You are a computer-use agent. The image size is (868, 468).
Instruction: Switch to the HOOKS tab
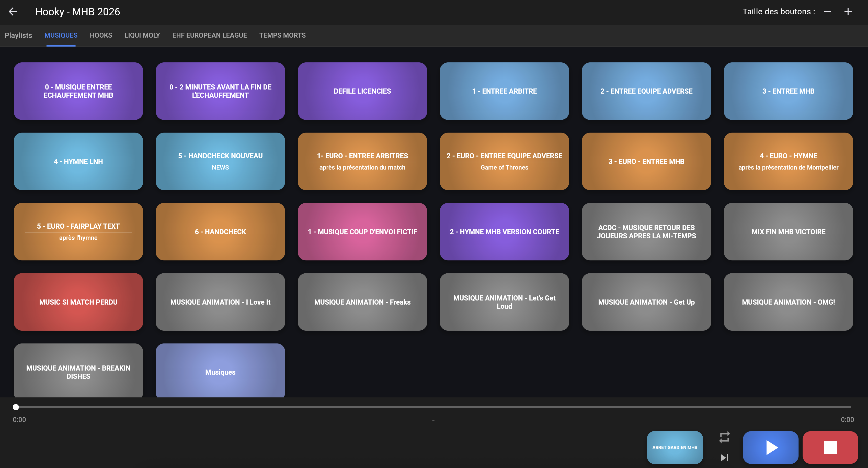[x=101, y=35]
